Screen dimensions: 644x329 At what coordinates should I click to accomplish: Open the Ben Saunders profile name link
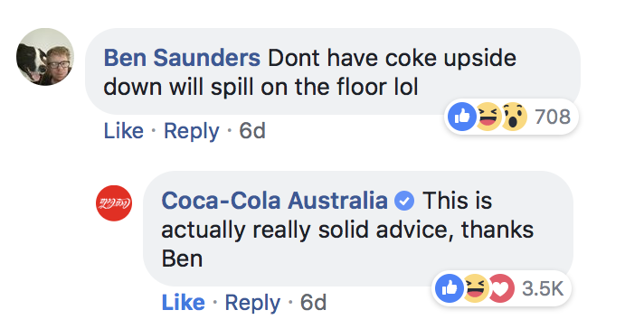tap(182, 58)
